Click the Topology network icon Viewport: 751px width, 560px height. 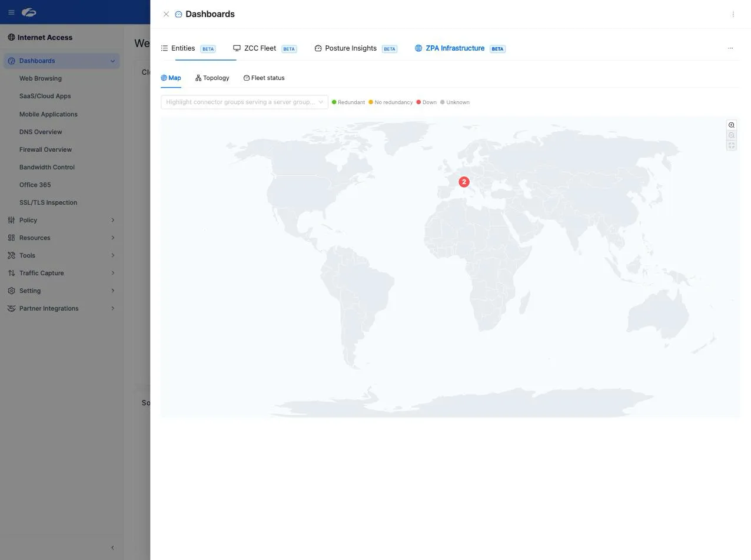(x=198, y=78)
